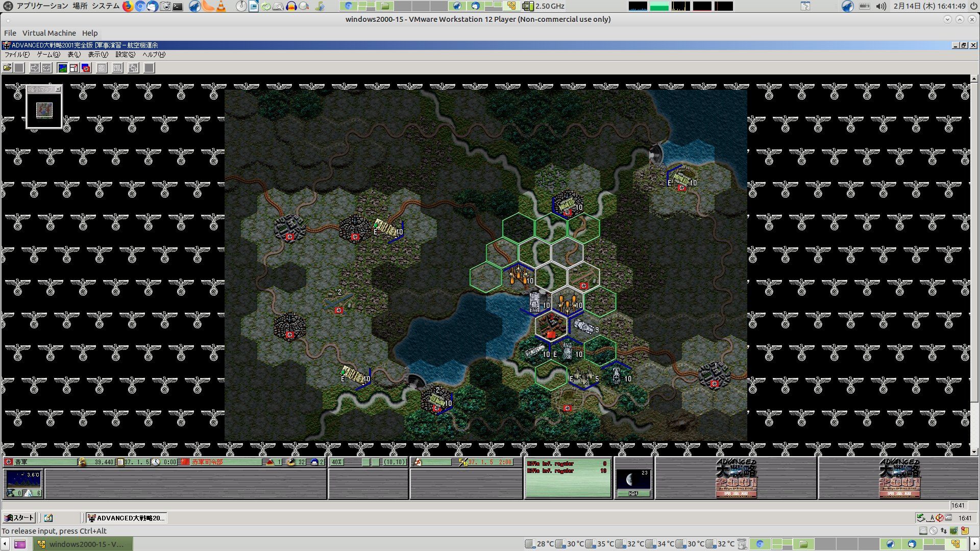
Task: Click the money bag funds icon
Action: click(x=82, y=462)
